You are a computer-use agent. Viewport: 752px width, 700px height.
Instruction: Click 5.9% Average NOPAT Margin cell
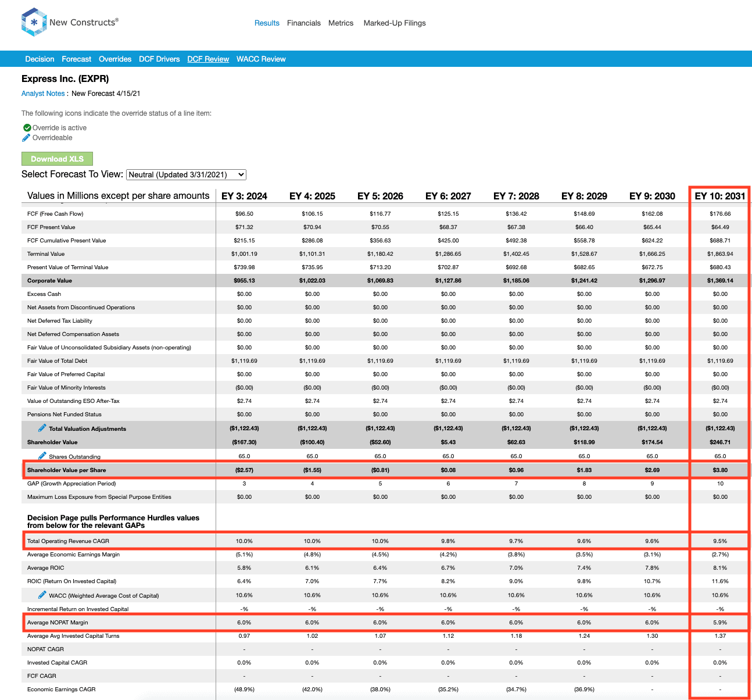click(x=720, y=623)
